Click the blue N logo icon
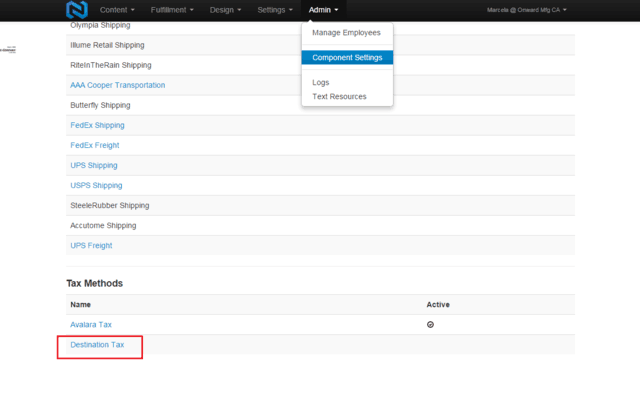Viewport: 640px width, 395px height. [77, 9]
